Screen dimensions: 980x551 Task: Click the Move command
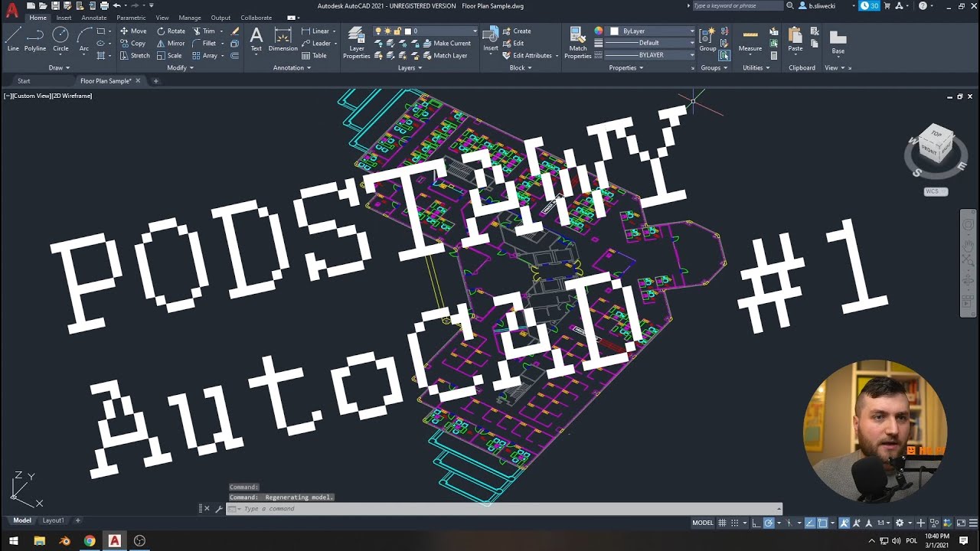(132, 31)
